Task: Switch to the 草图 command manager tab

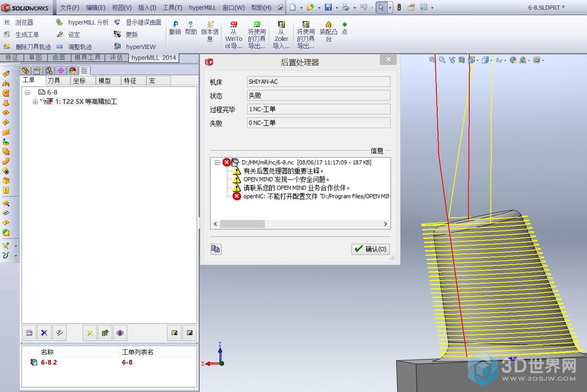Action: (35, 57)
